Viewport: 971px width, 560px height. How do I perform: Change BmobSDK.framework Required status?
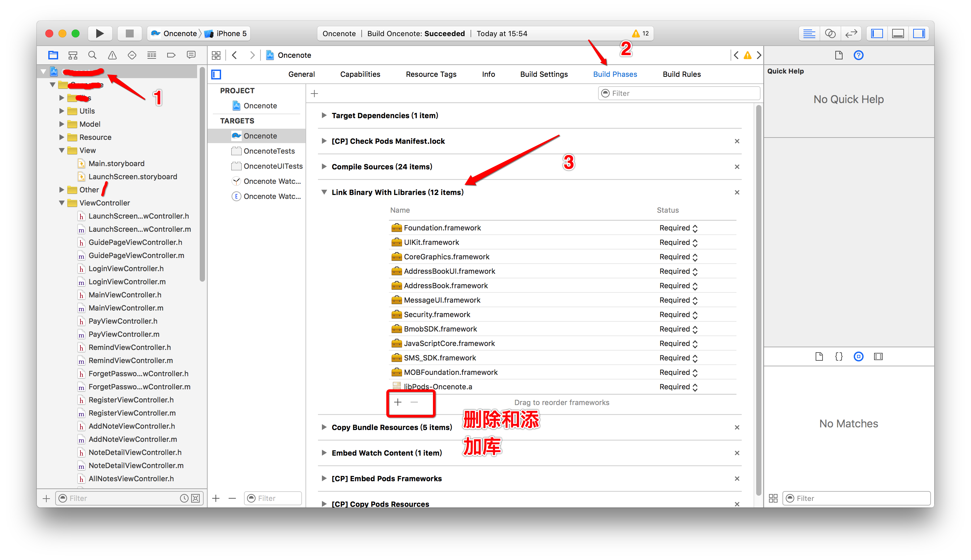tap(678, 329)
